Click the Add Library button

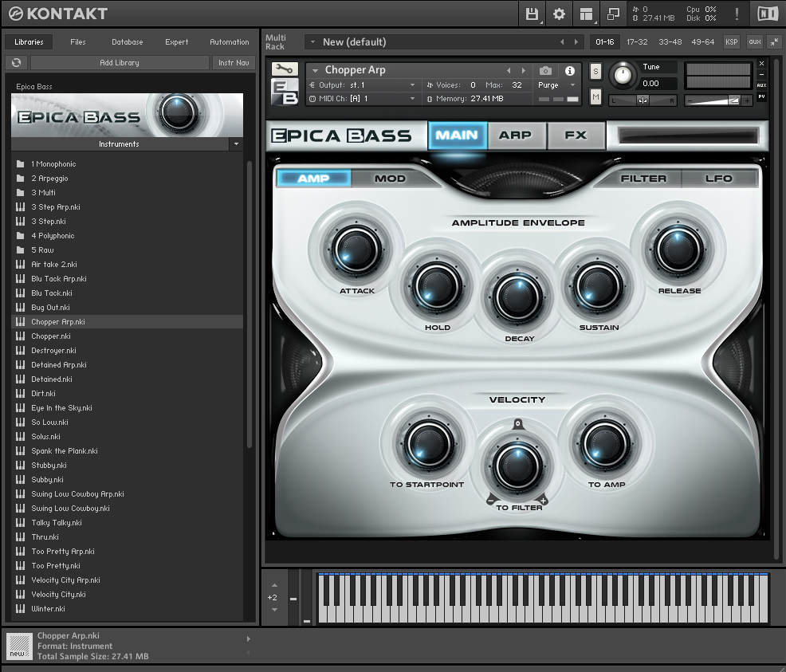coord(120,63)
